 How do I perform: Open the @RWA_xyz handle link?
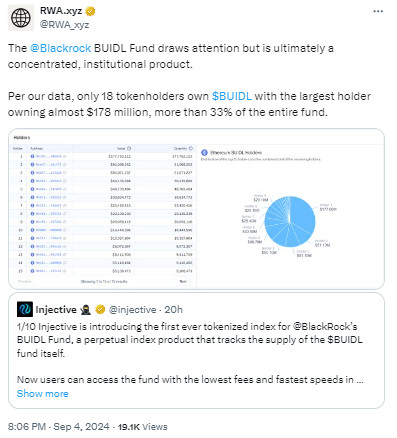point(64,25)
